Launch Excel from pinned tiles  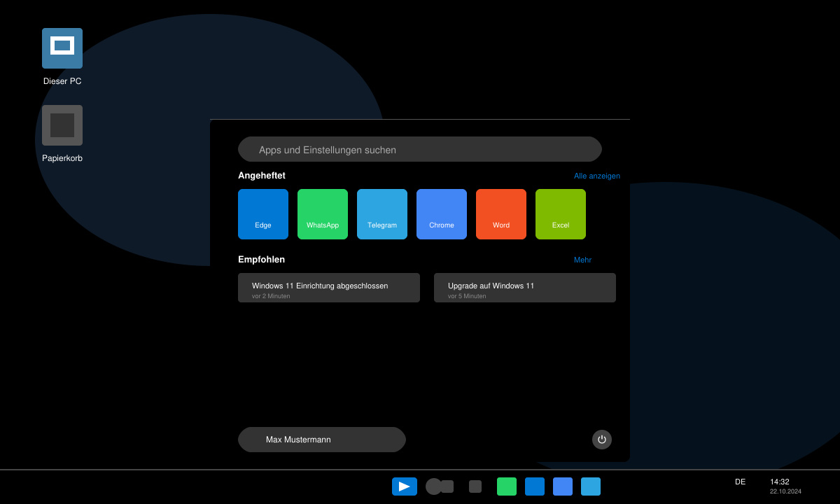pyautogui.click(x=561, y=214)
